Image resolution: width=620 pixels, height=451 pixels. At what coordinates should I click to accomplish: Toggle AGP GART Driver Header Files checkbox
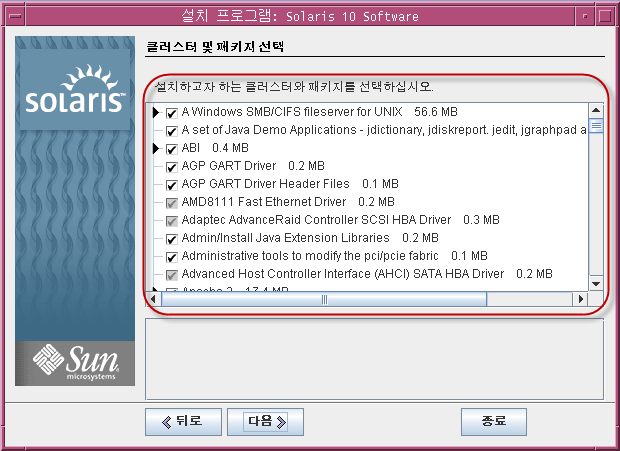tap(171, 185)
